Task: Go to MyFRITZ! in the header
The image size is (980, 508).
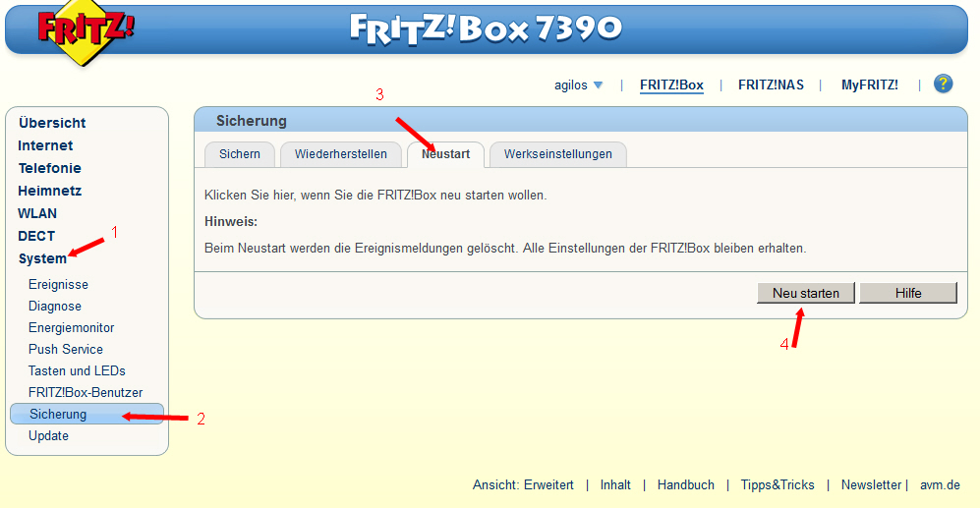Action: (x=869, y=85)
